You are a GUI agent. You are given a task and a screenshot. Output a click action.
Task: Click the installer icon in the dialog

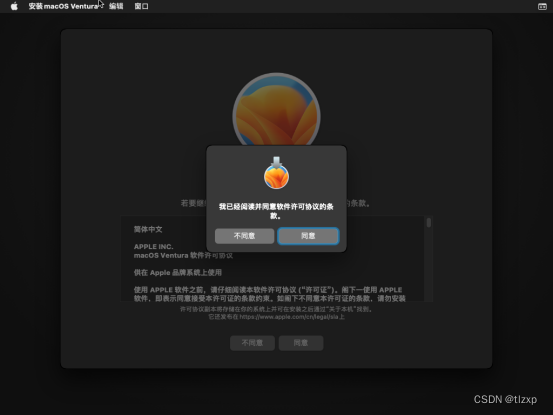(276, 173)
